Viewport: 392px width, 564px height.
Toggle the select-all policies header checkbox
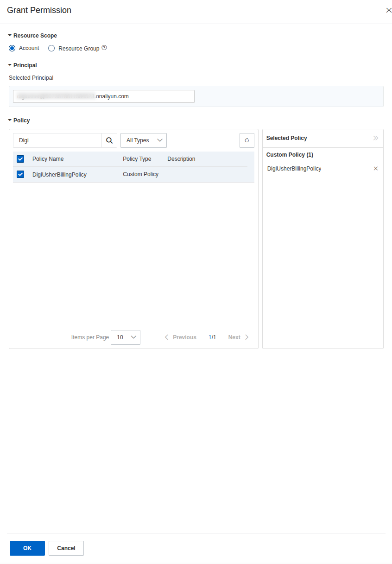(20, 159)
